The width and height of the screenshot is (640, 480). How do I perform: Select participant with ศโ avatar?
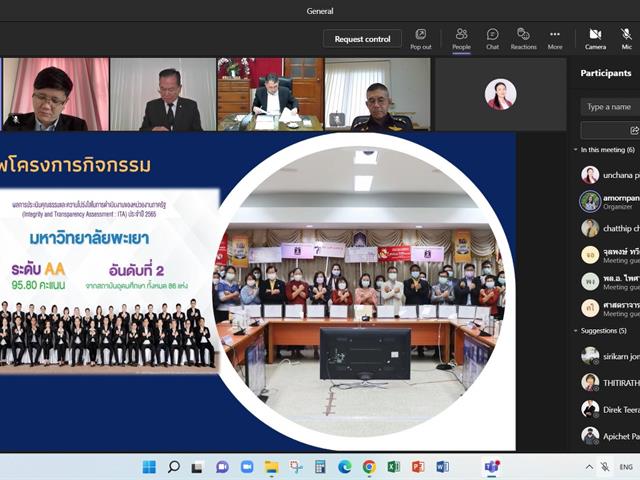coord(610,308)
